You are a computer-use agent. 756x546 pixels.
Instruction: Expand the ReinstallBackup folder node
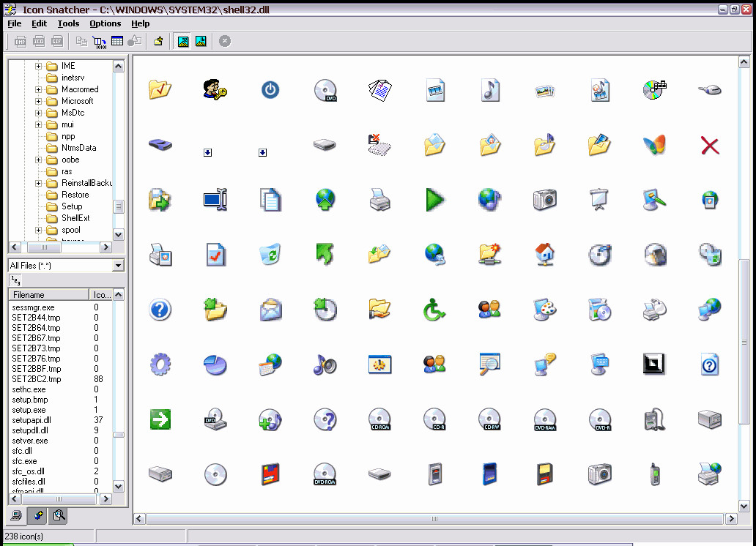coord(38,183)
